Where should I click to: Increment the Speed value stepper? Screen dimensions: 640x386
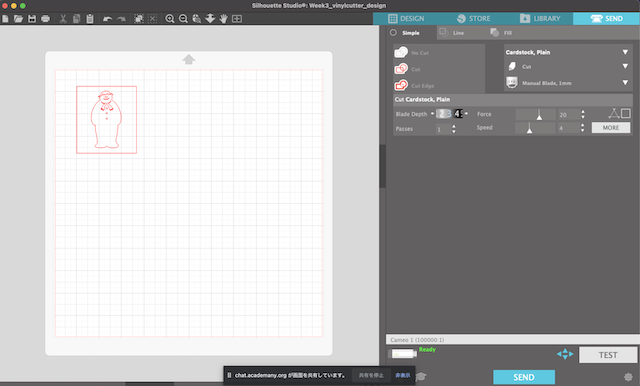[583, 125]
